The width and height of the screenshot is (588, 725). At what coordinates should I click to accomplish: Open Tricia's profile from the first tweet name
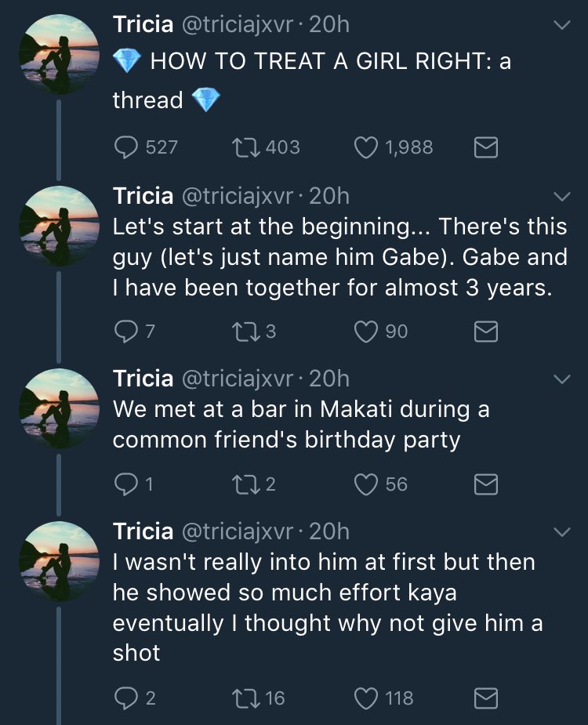click(143, 24)
